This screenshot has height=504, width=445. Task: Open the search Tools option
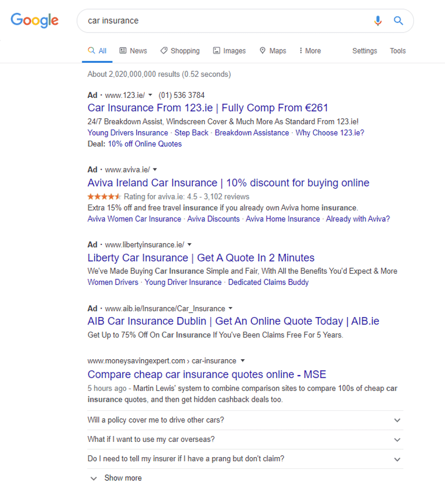(x=398, y=51)
